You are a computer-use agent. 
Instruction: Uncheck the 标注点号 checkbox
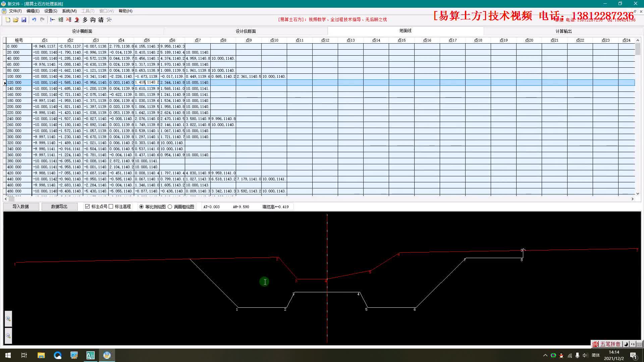click(x=88, y=206)
